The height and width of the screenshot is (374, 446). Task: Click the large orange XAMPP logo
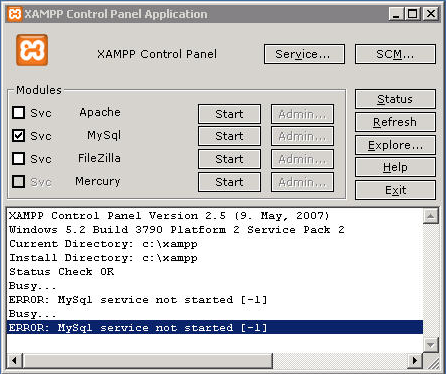[x=32, y=50]
